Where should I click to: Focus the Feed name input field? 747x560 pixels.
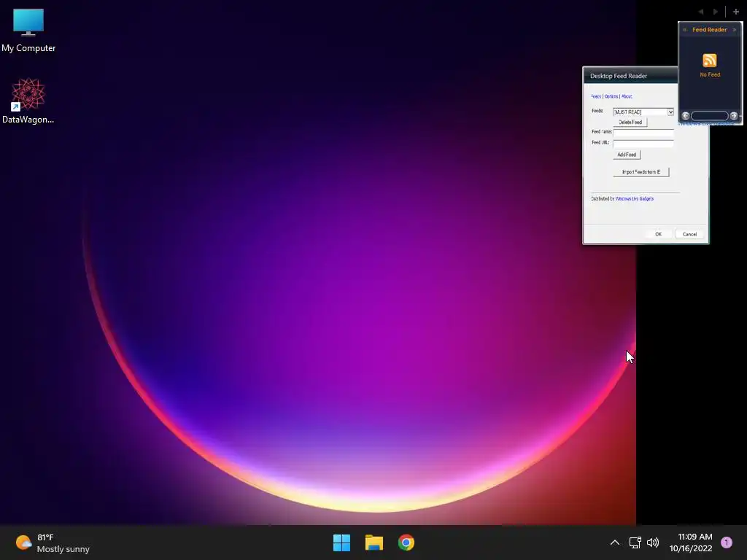pos(643,133)
